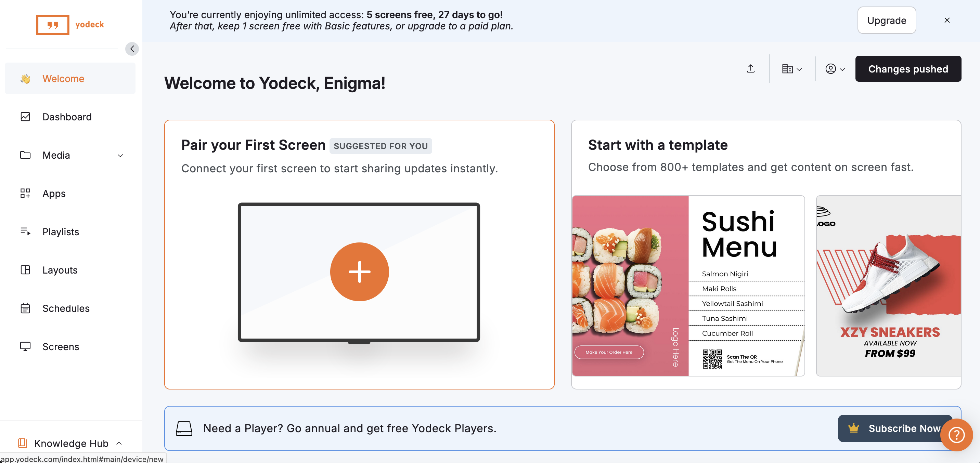The height and width of the screenshot is (463, 980).
Task: Select the Sushi Menu template thumbnail
Action: pos(688,286)
